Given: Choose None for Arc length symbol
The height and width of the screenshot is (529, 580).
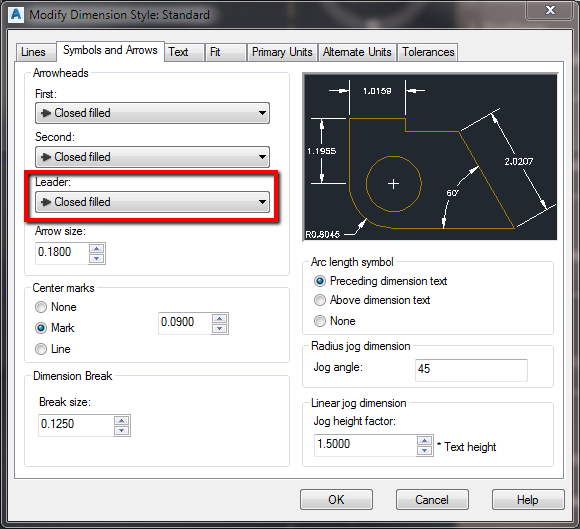Looking at the screenshot, I should [x=334, y=321].
